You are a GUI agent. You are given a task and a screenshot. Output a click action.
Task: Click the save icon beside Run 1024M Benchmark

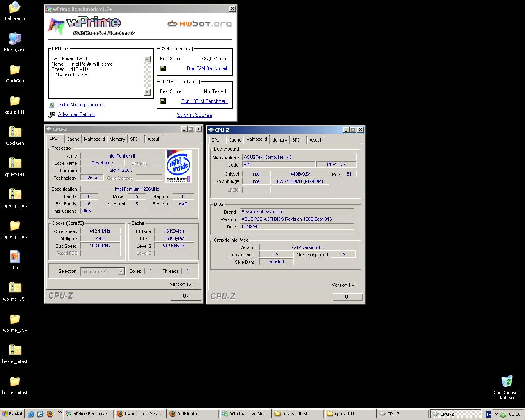pyautogui.click(x=163, y=101)
